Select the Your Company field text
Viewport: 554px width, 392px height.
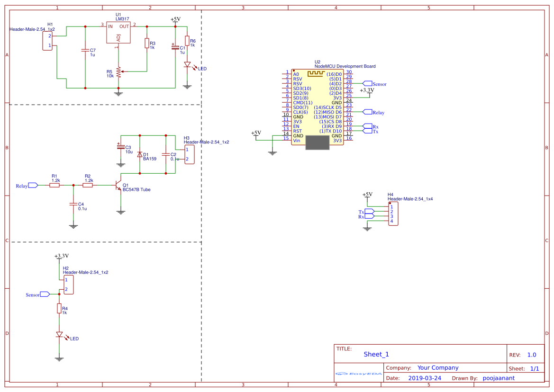tap(437, 368)
